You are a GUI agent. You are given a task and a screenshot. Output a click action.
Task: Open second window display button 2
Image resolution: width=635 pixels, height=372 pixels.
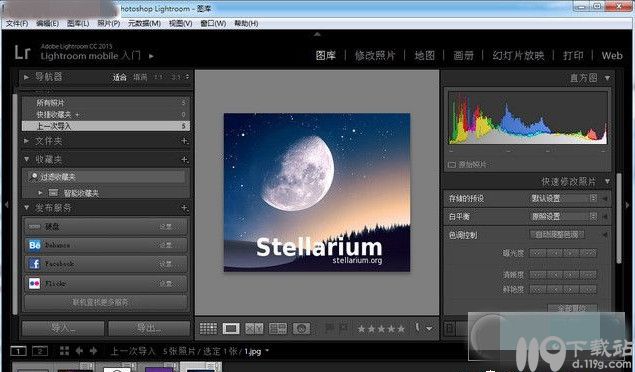[40, 351]
